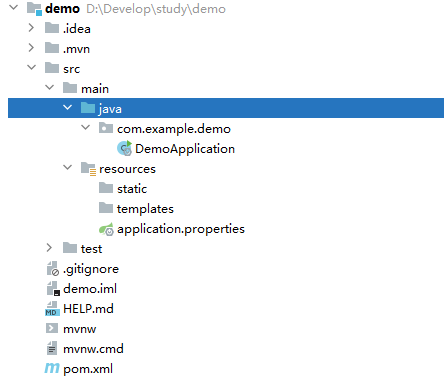The image size is (444, 382).
Task: Expand the .idea folder
Action: [31, 28]
